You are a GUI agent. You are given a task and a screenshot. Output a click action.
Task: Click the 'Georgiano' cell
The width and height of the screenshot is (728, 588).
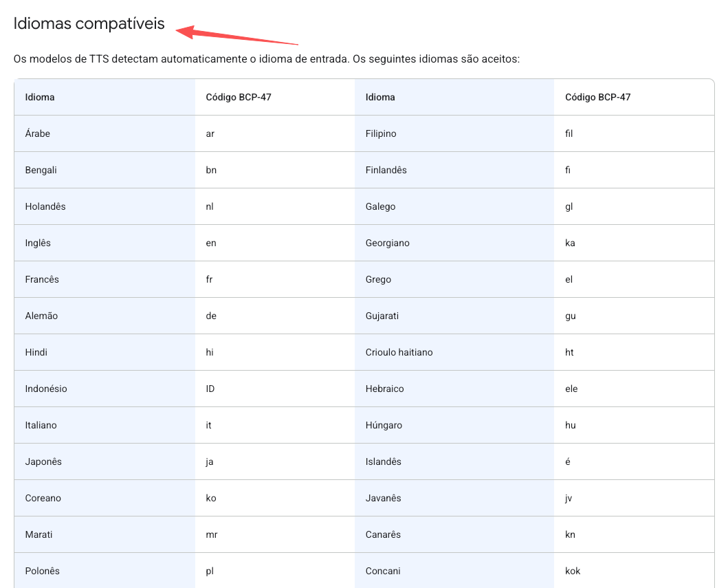454,243
